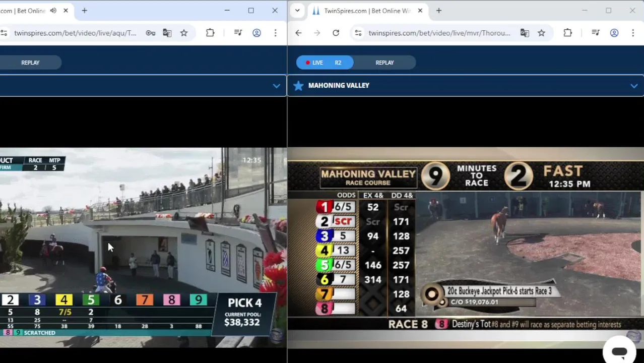
Task: Open a new tab in the left browser window
Action: [84, 11]
